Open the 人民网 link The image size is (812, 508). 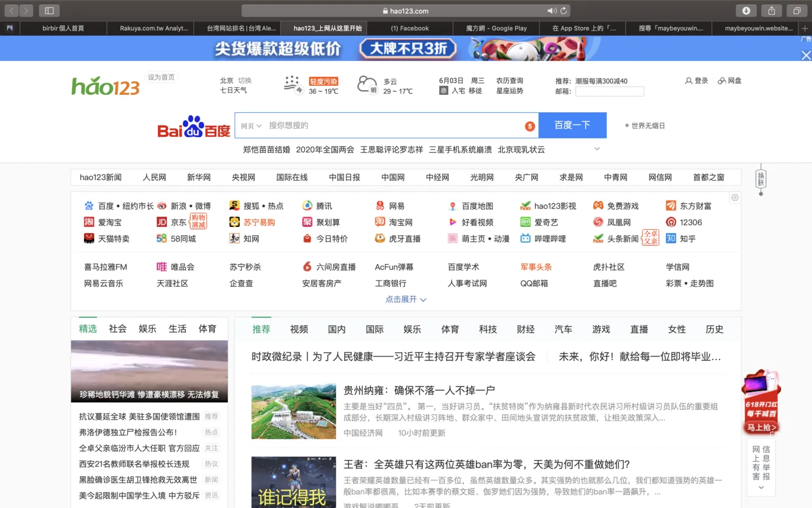pos(154,177)
